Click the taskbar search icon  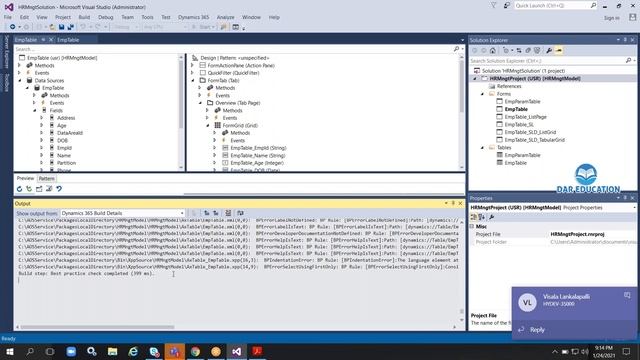pos(30,351)
